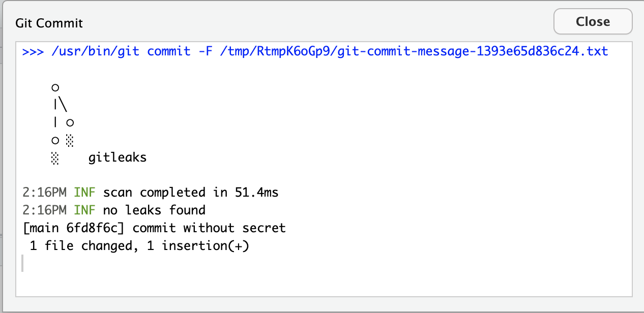The height and width of the screenshot is (313, 644).
Task: Close the Git Commit dialog
Action: click(593, 21)
